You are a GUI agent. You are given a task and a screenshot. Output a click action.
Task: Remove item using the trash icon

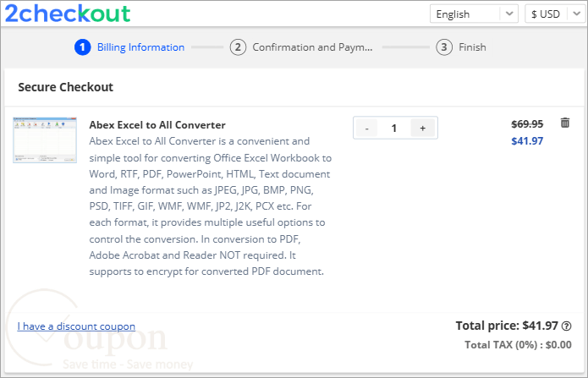(565, 123)
